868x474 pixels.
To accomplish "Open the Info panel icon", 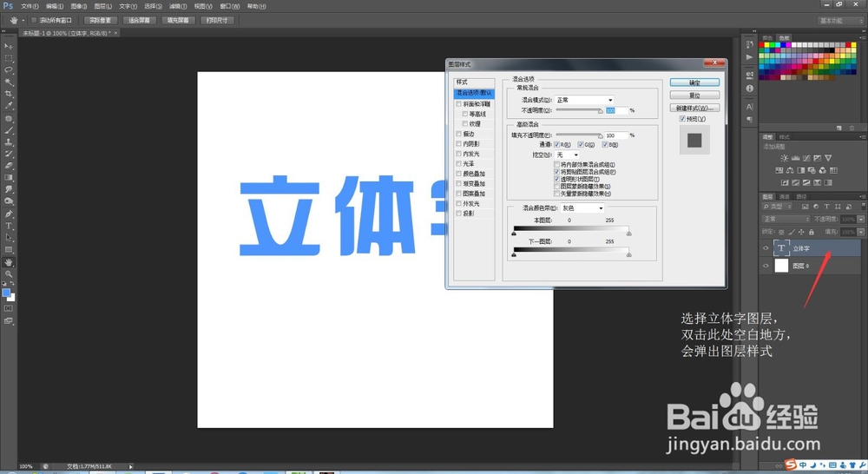I will pyautogui.click(x=750, y=88).
